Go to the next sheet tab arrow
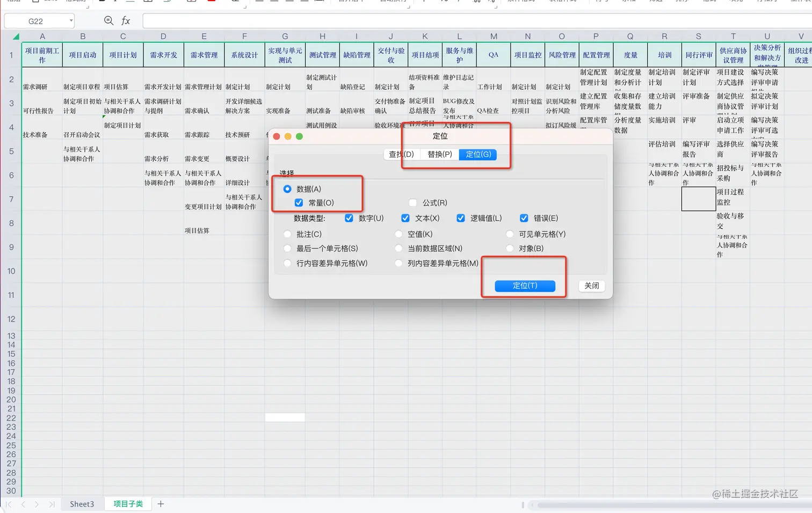 [37, 504]
